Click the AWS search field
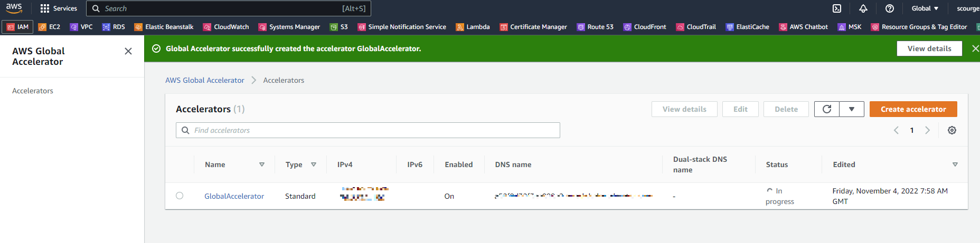The height and width of the screenshot is (243, 980). tap(229, 8)
